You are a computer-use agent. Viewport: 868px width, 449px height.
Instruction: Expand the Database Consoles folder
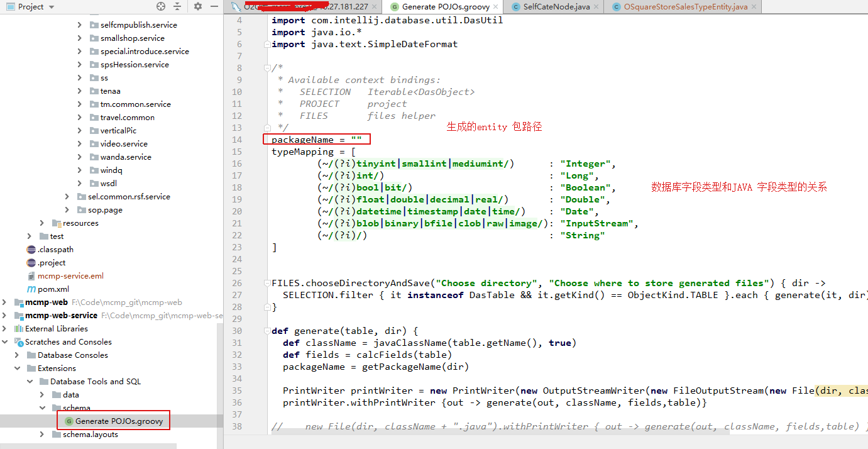tap(17, 355)
